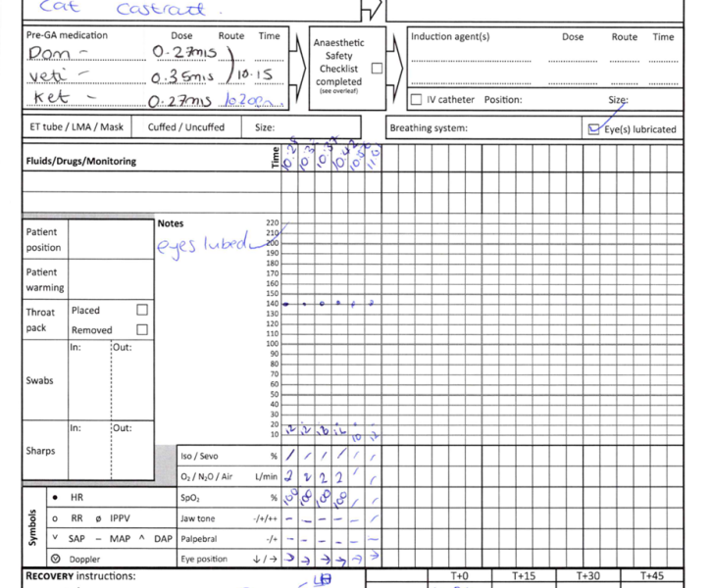The height and width of the screenshot is (588, 711).
Task: Click the rotated 'Time' header label
Action: [276, 158]
